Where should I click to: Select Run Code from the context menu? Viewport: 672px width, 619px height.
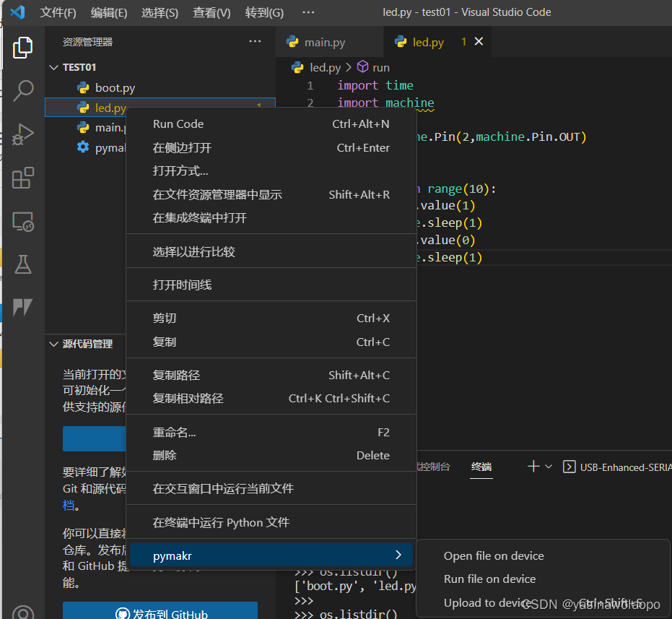tap(178, 124)
